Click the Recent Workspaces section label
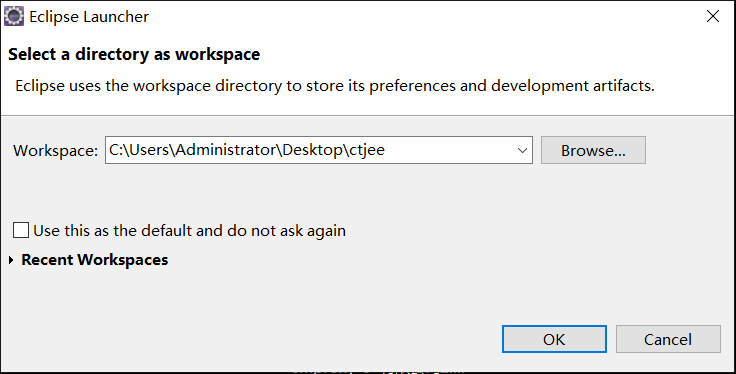The image size is (736, 374). (95, 260)
